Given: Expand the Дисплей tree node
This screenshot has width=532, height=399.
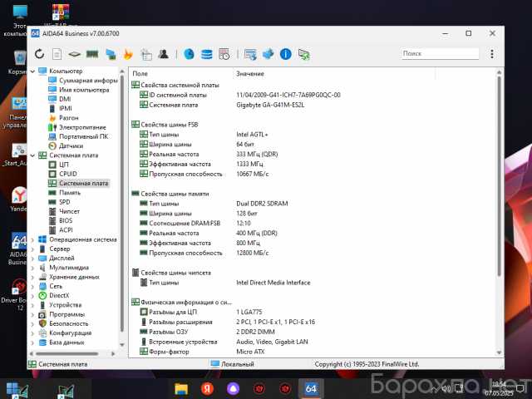Looking at the screenshot, I should coord(33,259).
